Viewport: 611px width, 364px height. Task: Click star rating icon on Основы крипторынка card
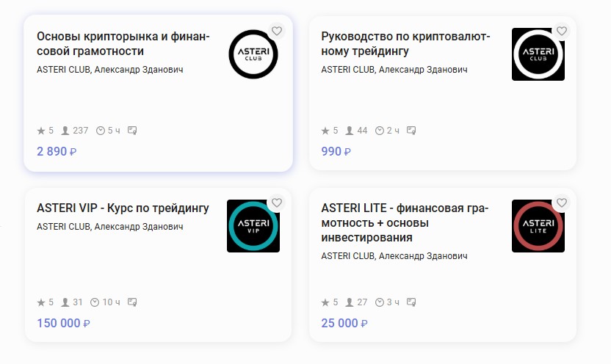tap(41, 131)
